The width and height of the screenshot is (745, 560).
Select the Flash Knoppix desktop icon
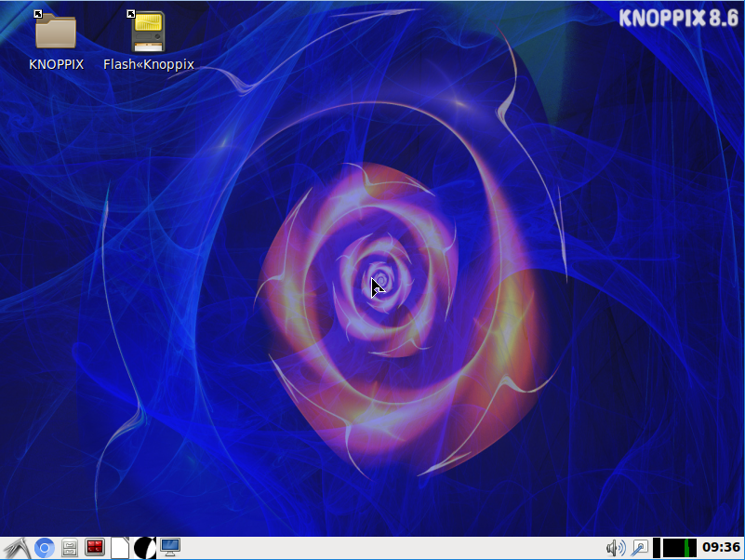148,31
